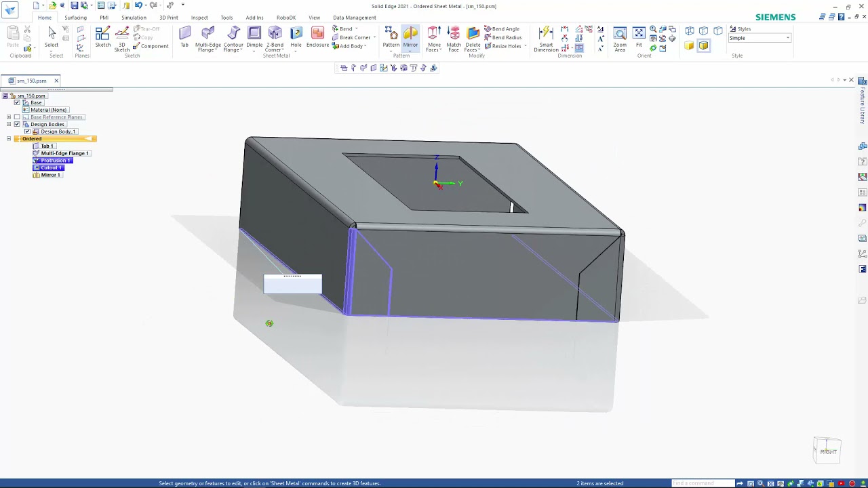
Task: Start a new Sketch
Action: tap(102, 37)
